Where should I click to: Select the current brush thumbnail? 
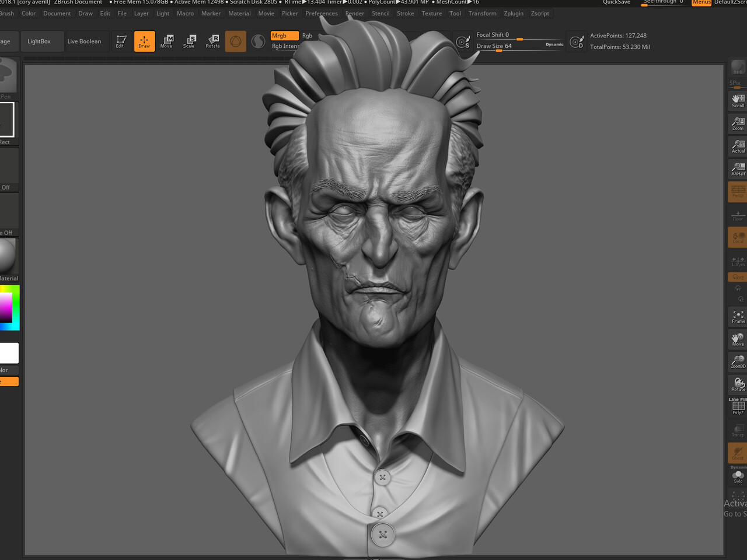(x=8, y=75)
